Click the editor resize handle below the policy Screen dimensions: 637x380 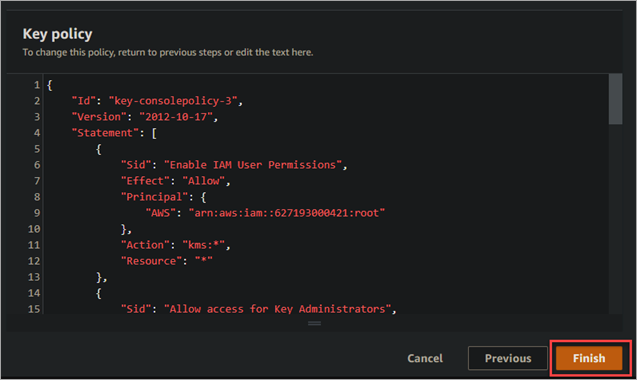coord(314,323)
